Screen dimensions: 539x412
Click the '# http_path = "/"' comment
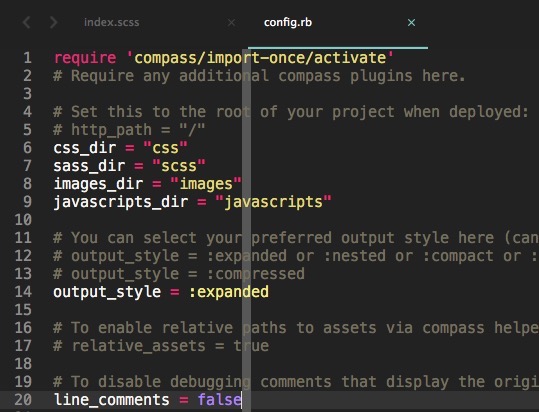click(x=129, y=130)
